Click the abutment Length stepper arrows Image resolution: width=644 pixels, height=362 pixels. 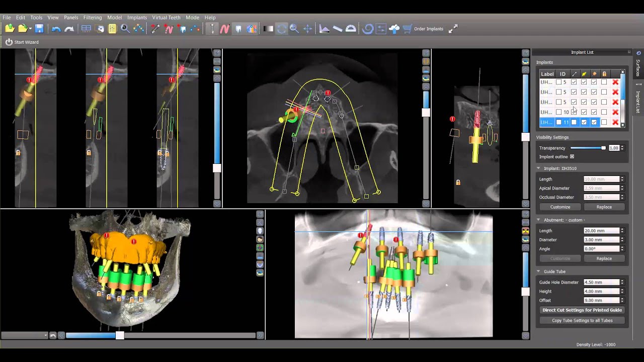[622, 231]
